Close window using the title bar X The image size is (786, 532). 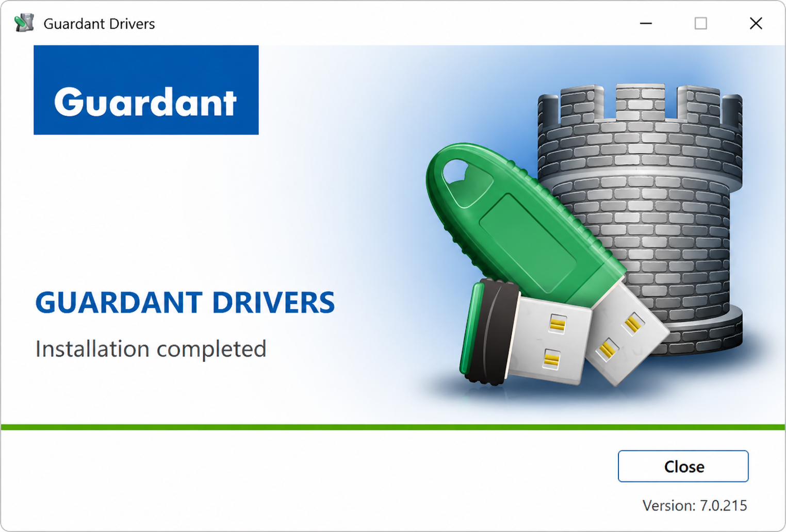coord(756,23)
